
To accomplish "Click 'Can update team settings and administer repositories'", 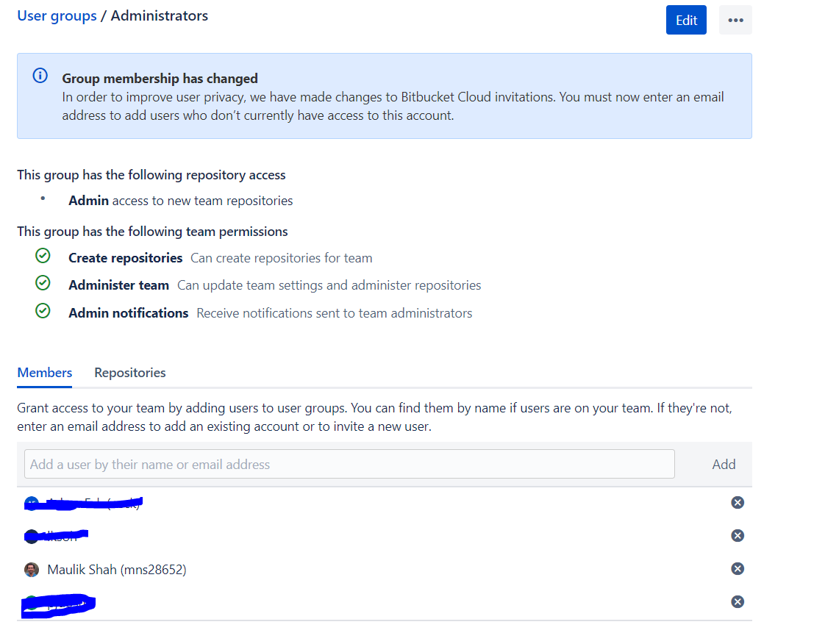I will [329, 285].
